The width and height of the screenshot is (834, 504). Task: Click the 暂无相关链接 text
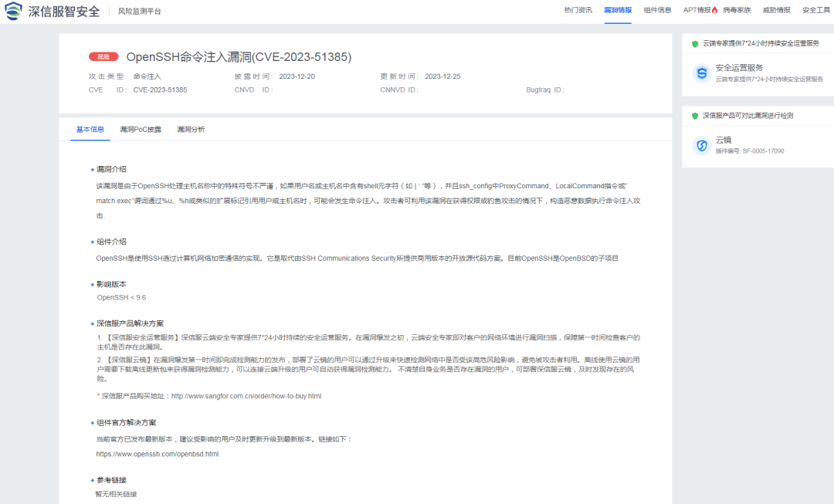click(x=116, y=495)
